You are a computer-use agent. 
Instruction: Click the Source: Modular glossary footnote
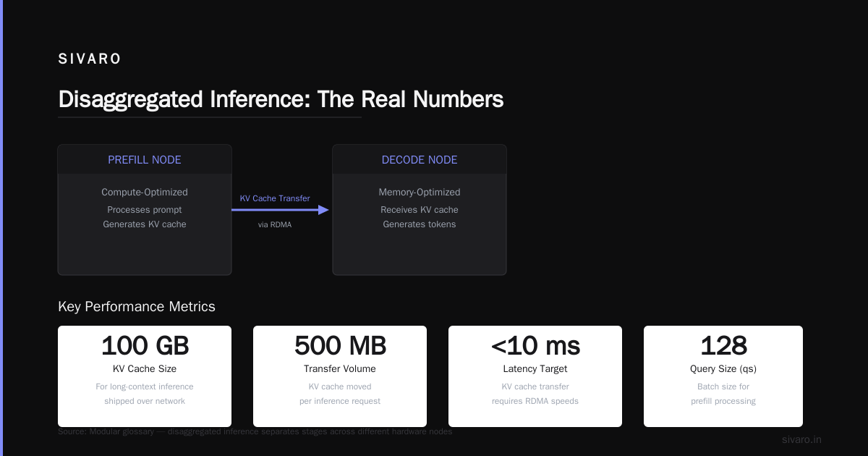255,431
